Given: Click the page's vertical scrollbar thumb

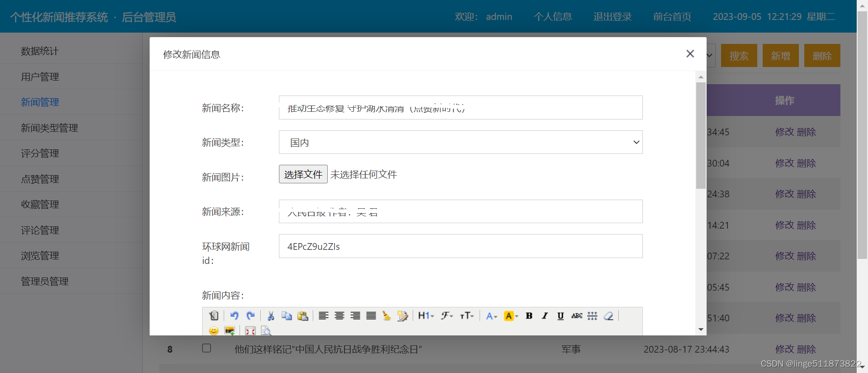Looking at the screenshot, I should pos(862,135).
